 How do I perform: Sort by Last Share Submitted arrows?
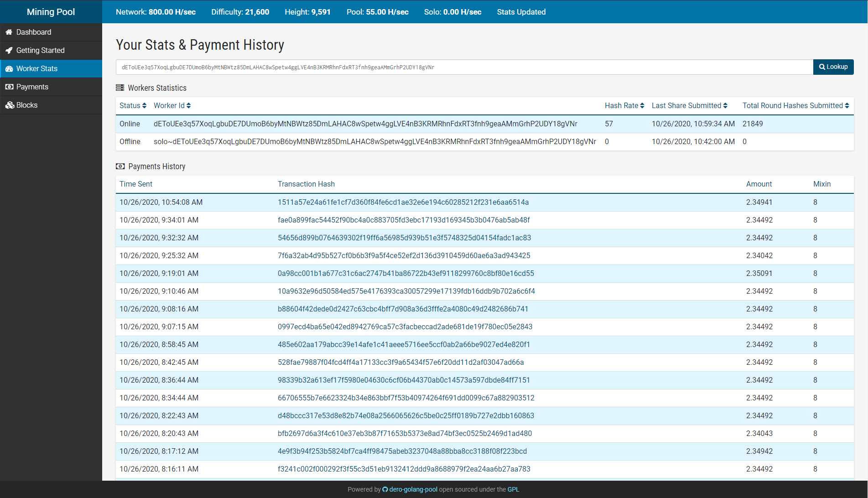[x=725, y=105]
